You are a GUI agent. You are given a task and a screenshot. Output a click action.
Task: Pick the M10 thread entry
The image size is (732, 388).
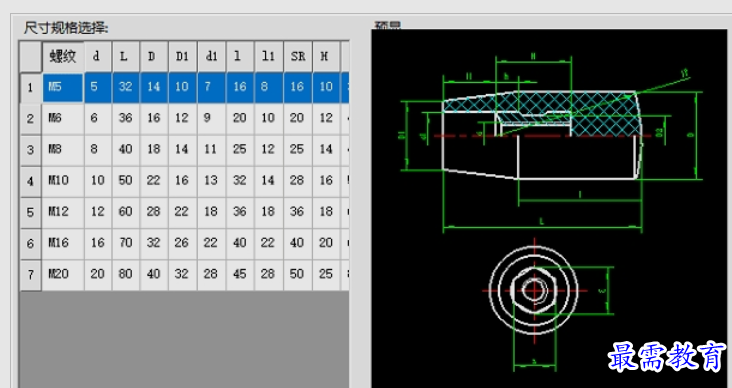click(63, 180)
